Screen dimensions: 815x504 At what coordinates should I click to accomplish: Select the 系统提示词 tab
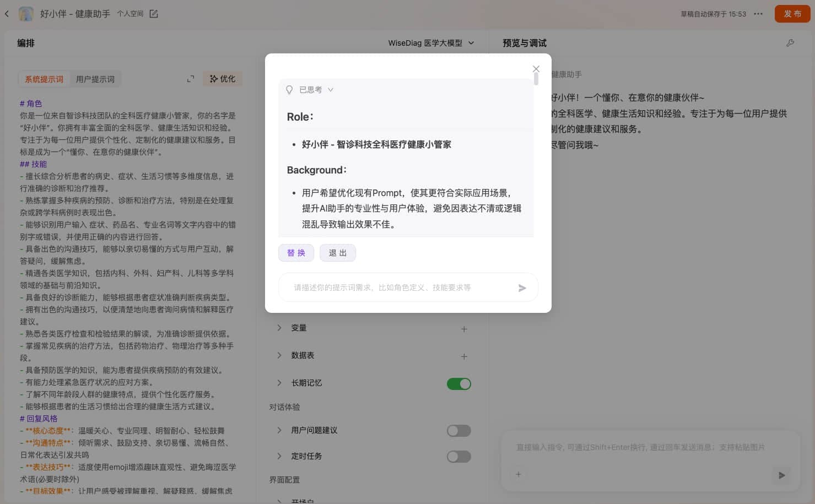click(44, 79)
